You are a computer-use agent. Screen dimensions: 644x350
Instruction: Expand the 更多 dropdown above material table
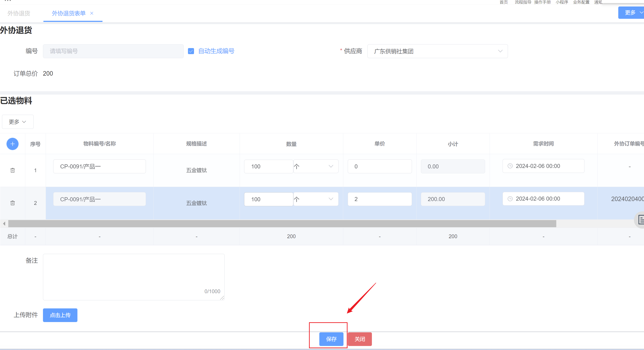coord(17,122)
